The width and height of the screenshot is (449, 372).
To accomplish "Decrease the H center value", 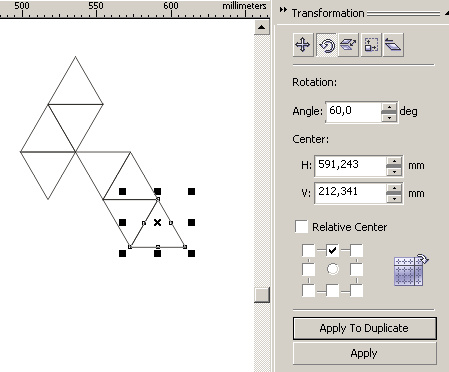I will coord(394,171).
